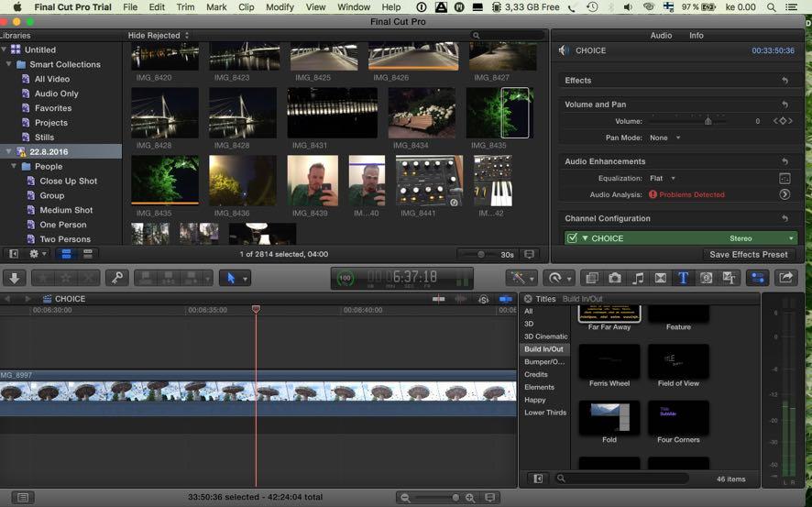The width and height of the screenshot is (812, 507).
Task: Open the Stereo channel dropdown
Action: (x=762, y=238)
